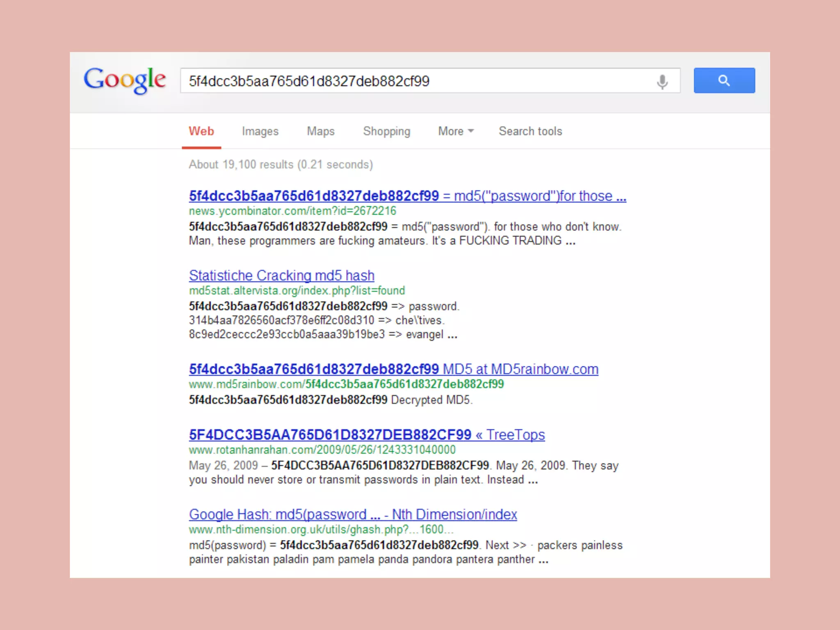Click the md5stat.altervista.org green URL
840x630 pixels.
297,290
